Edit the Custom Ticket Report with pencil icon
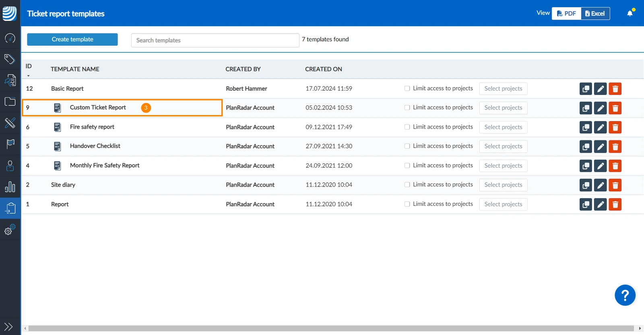Screen dimensions: 644x335 tap(600, 108)
